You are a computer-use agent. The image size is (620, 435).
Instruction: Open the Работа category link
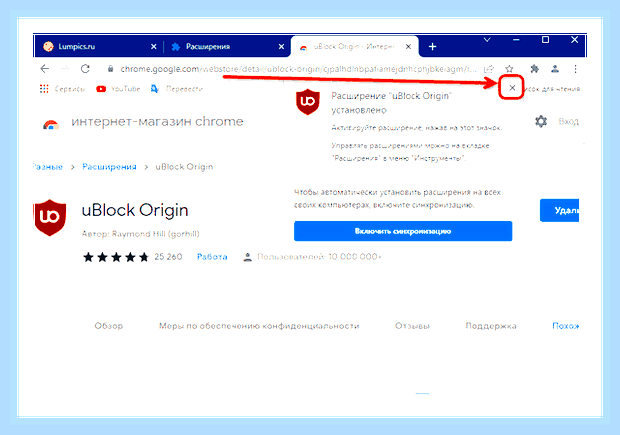pyautogui.click(x=212, y=257)
